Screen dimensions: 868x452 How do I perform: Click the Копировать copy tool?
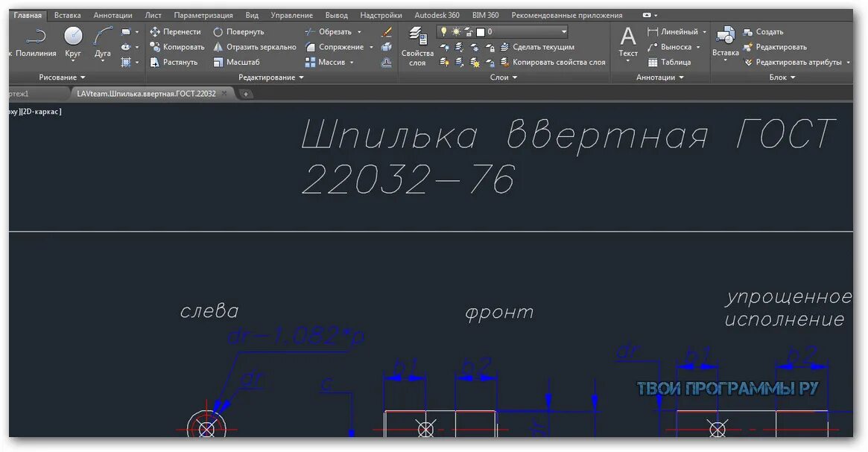[x=177, y=47]
